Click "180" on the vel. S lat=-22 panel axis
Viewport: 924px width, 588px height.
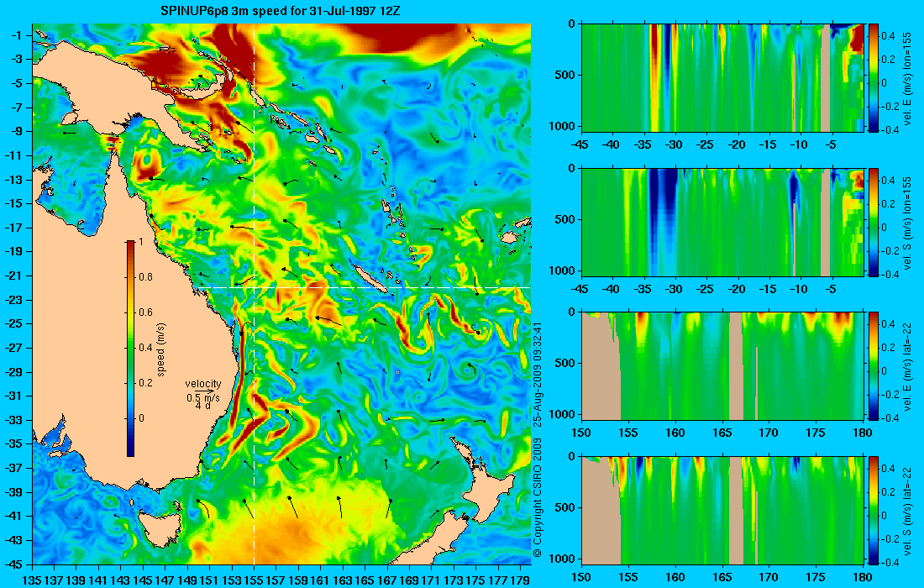(863, 577)
